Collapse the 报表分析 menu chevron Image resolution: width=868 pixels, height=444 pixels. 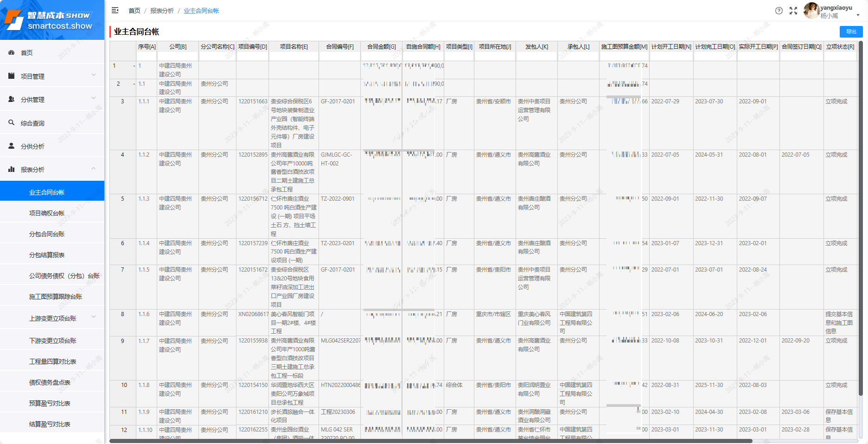click(x=94, y=169)
